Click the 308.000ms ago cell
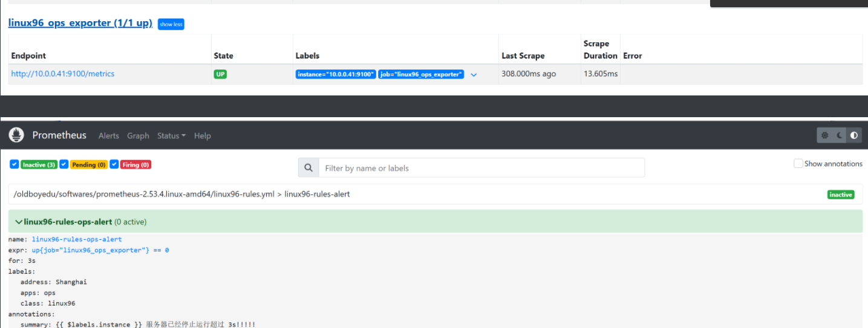Screen dimensions: 868x328 point(529,74)
